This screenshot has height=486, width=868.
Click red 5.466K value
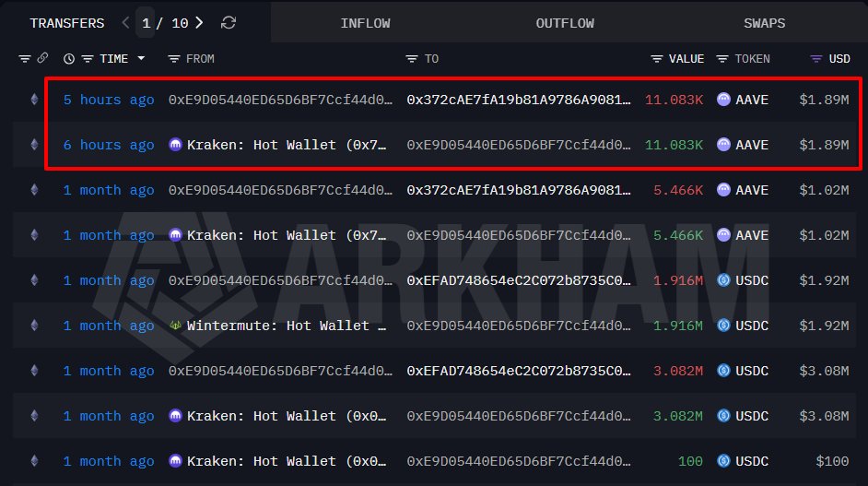678,190
